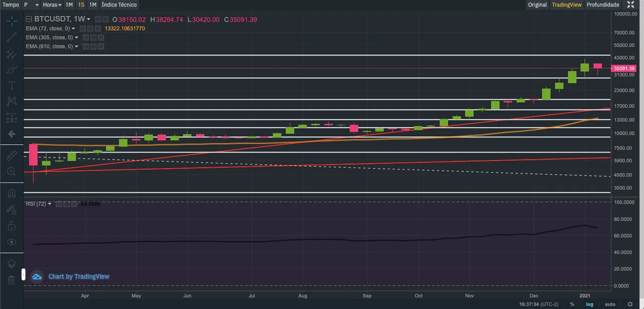644x309 pixels.
Task: Select the ruler measure tool
Action: point(12,155)
